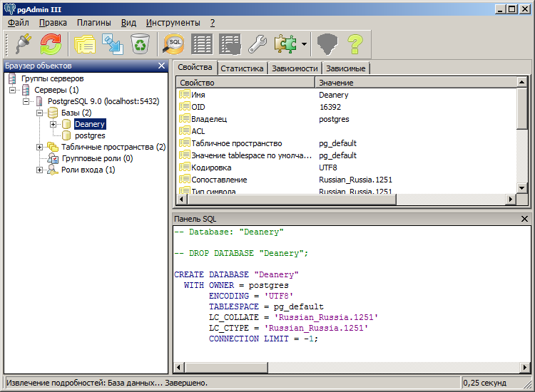
Task: Close the Браузер объектов panel
Action: pos(162,66)
